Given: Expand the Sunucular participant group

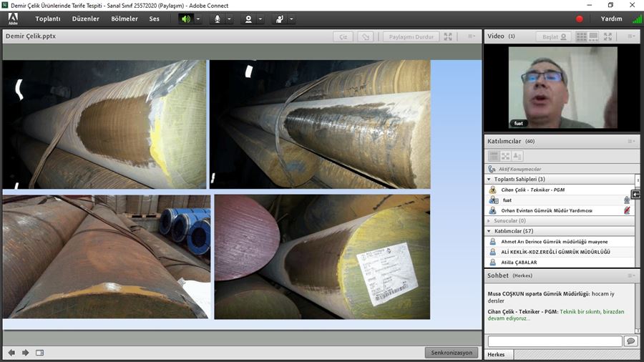Looking at the screenshot, I should (489, 221).
